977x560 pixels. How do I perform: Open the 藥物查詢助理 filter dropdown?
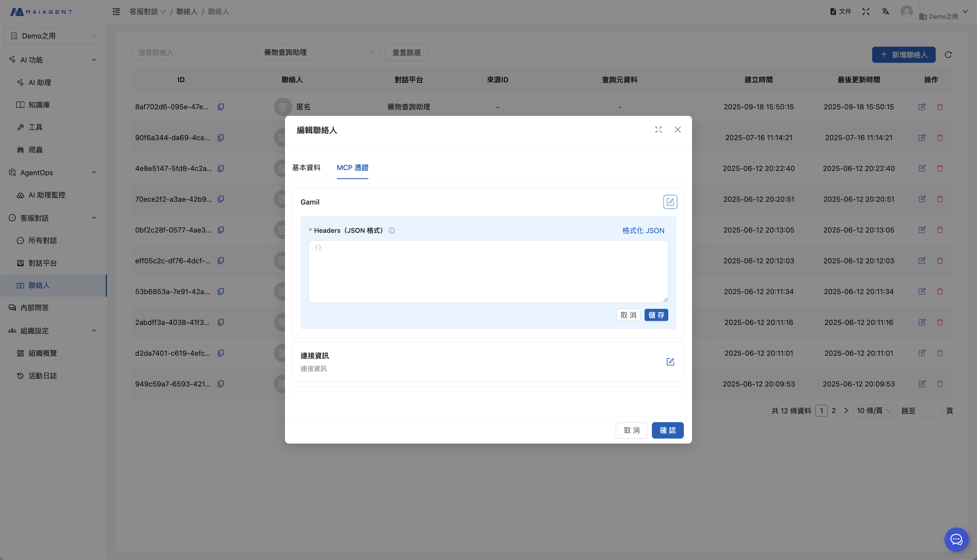pyautogui.click(x=319, y=52)
